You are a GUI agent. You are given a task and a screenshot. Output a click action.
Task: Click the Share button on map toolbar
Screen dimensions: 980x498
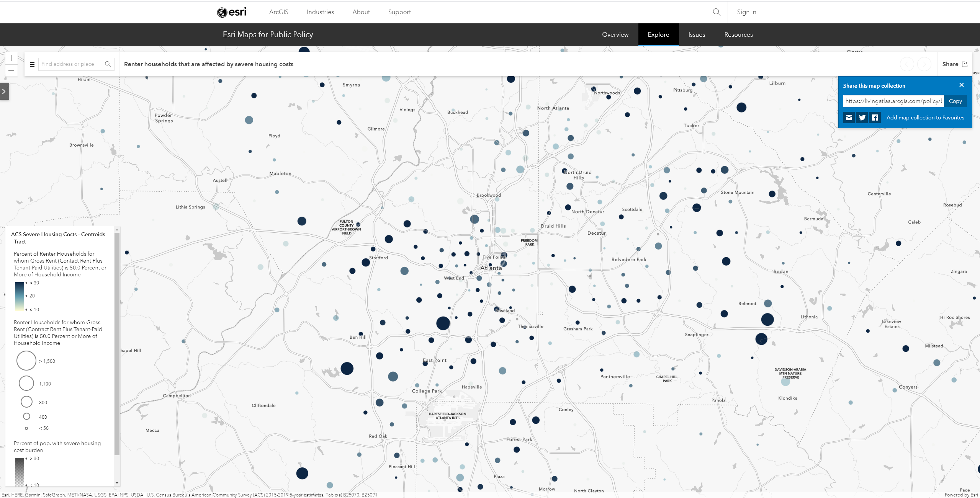coord(954,64)
